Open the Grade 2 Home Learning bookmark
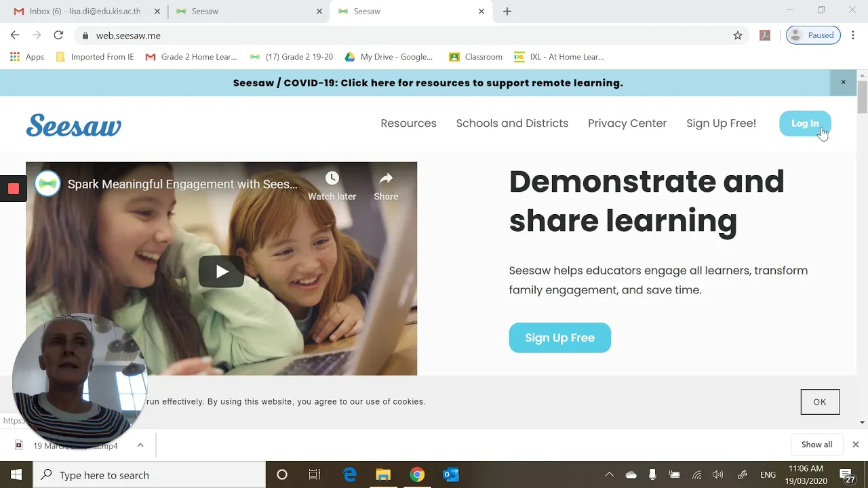Viewport: 868px width, 488px height. (x=191, y=57)
